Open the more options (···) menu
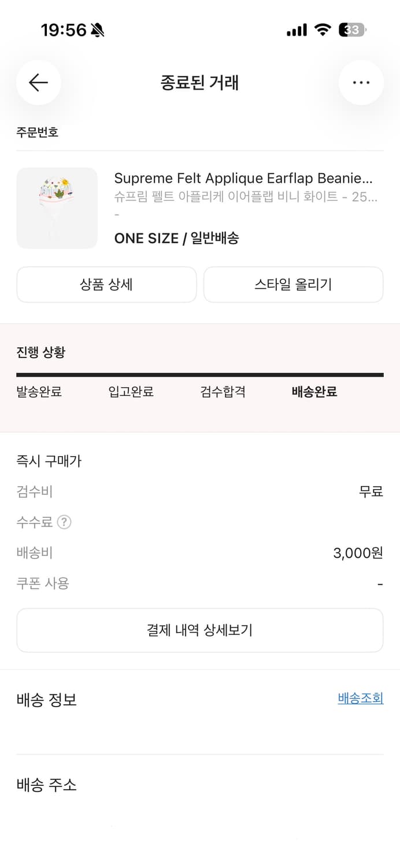Image resolution: width=400 pixels, height=868 pixels. 361,83
